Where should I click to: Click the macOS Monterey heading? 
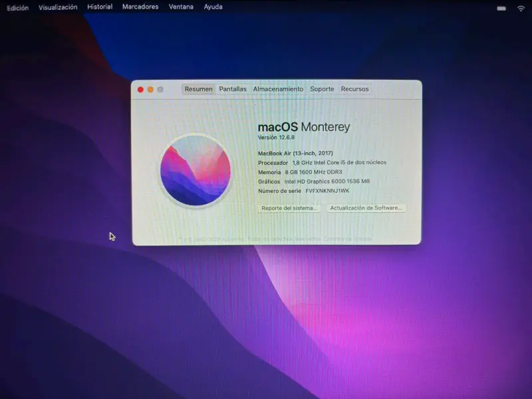[304, 127]
